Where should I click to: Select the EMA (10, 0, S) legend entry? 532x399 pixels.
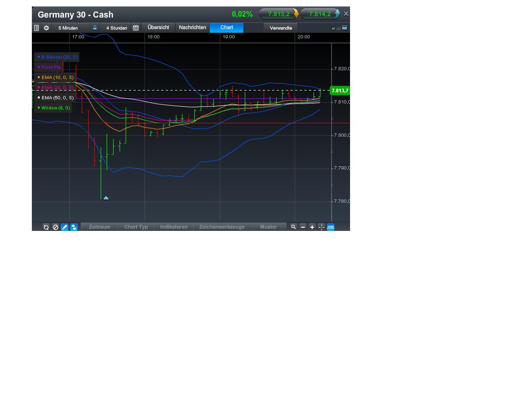[55, 78]
